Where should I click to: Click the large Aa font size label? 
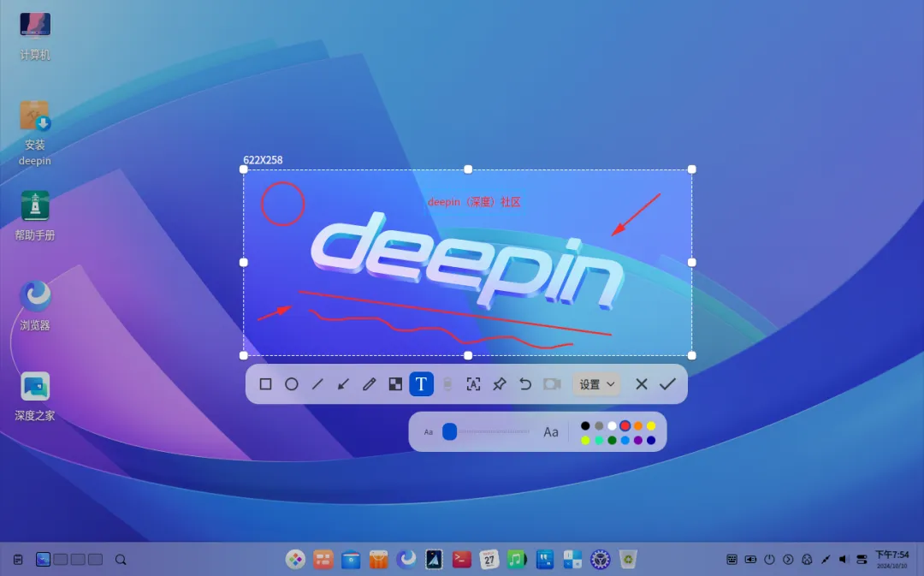pyautogui.click(x=551, y=432)
